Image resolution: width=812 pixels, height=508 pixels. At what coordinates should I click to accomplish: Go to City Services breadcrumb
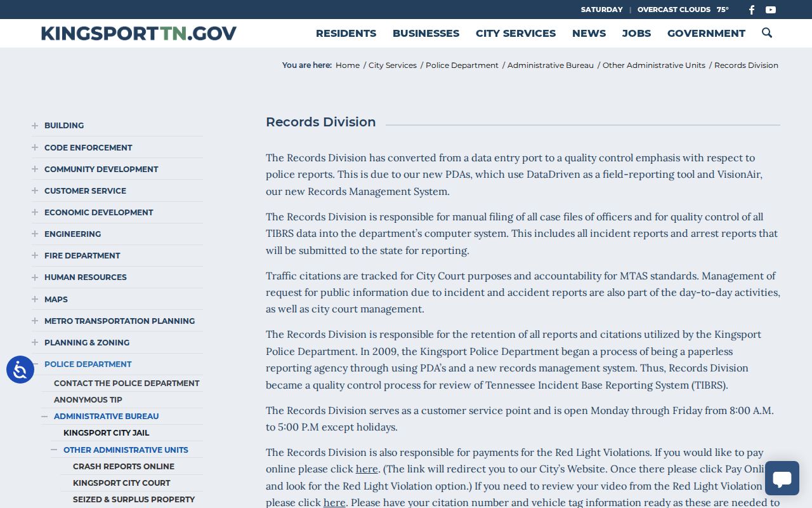click(393, 65)
